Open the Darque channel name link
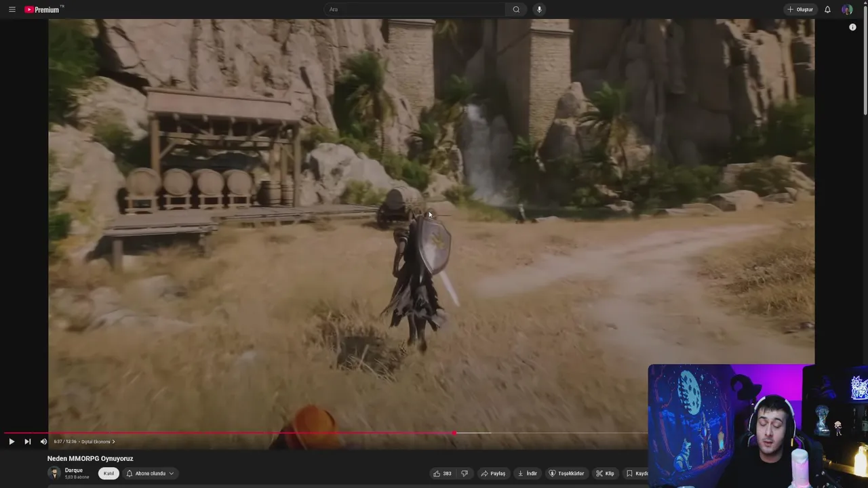The height and width of the screenshot is (488, 868). point(74,470)
